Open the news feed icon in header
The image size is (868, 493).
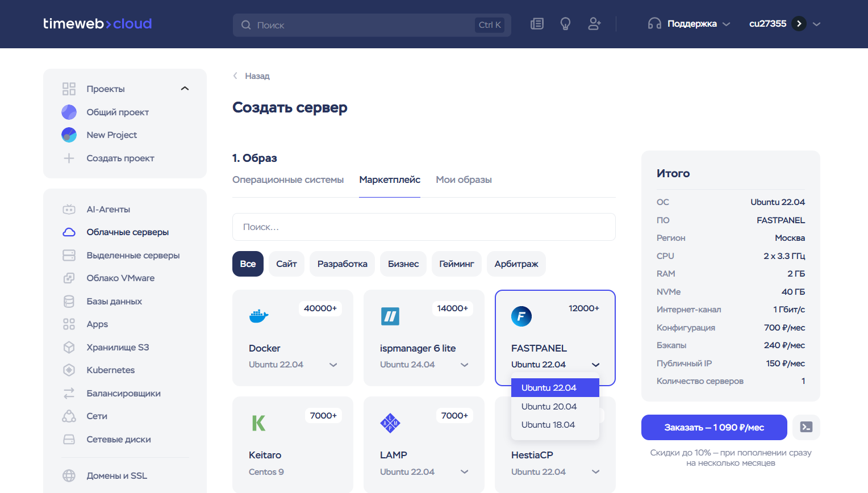[537, 24]
